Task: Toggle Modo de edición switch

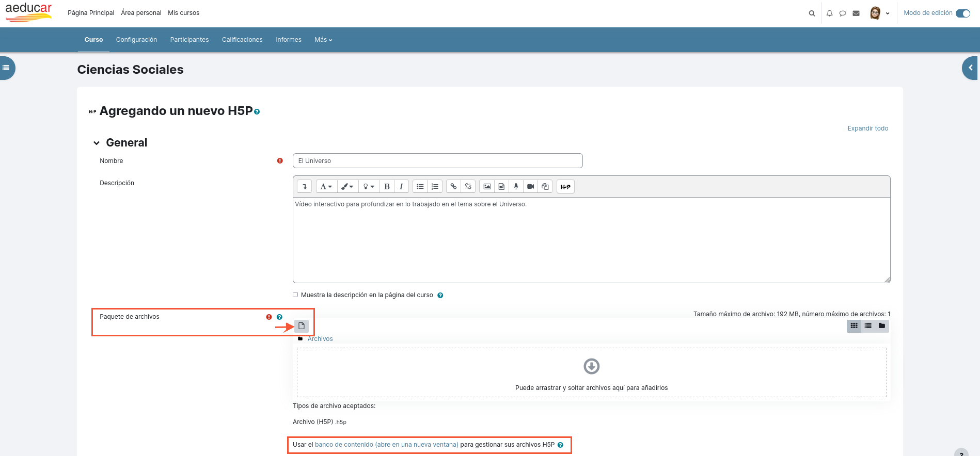Action: 963,13
